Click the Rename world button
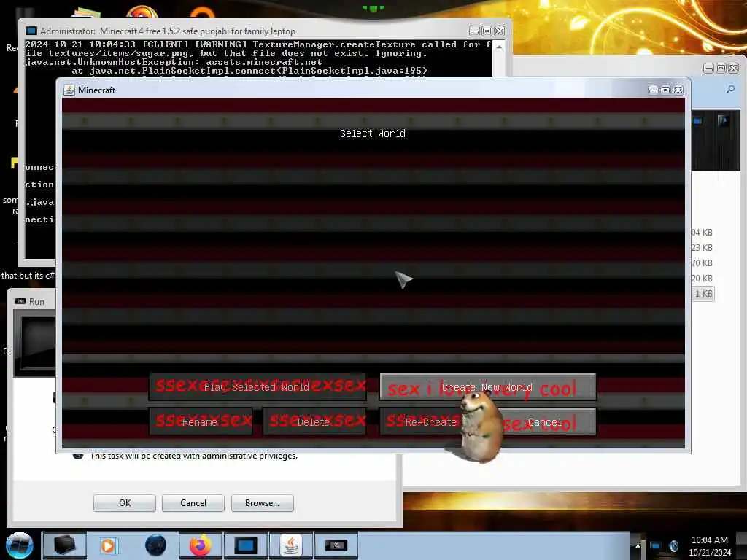The image size is (747, 560). 201,421
